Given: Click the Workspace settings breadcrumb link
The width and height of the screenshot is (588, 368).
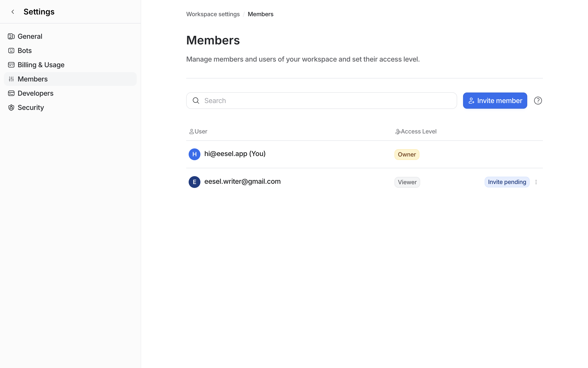Looking at the screenshot, I should coord(213,14).
